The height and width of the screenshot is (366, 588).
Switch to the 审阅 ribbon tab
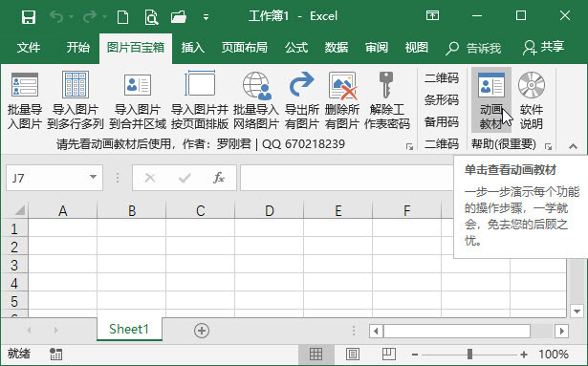pos(376,48)
